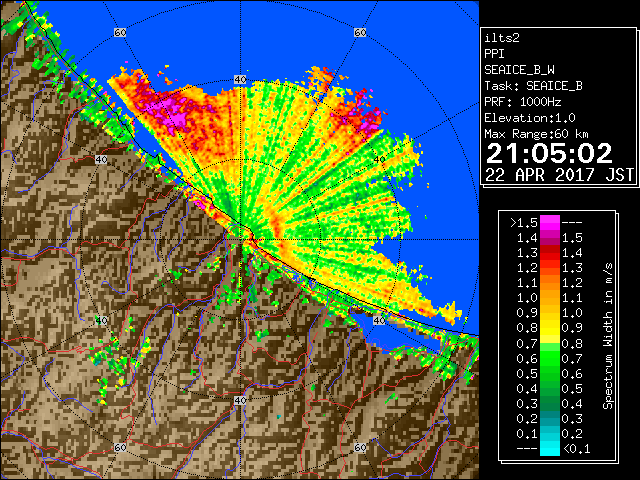Click the SEAICE_B_W product name
The image size is (640, 480).
519,70
